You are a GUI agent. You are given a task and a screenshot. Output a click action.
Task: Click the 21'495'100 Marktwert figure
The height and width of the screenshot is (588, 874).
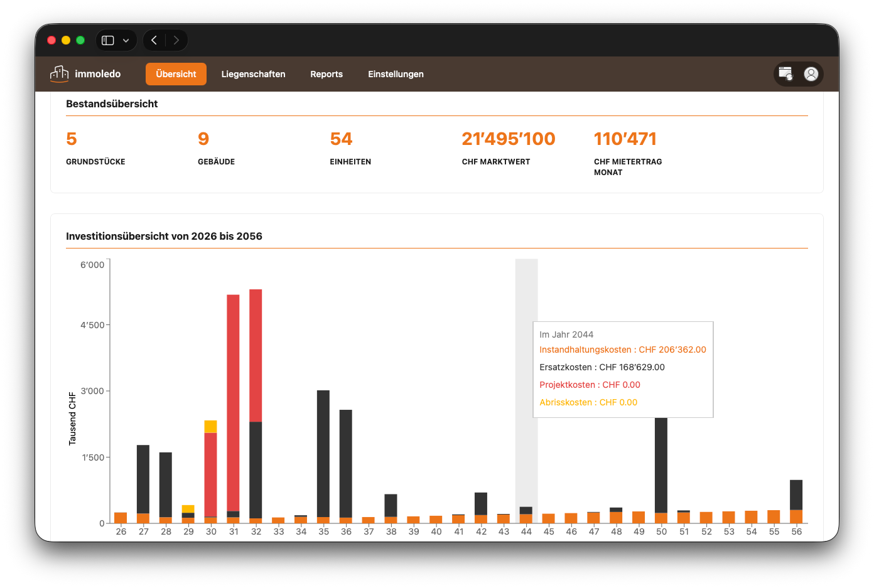click(509, 139)
